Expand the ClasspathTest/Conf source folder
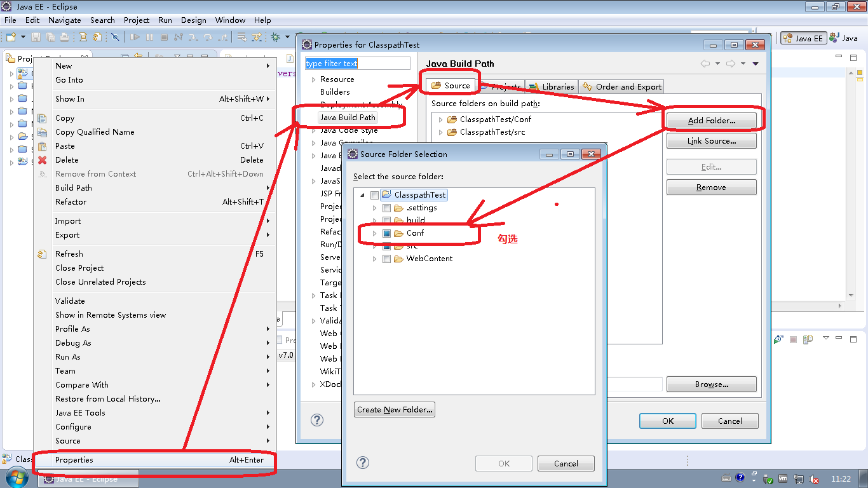Viewport: 868px width, 488px height. pos(440,119)
